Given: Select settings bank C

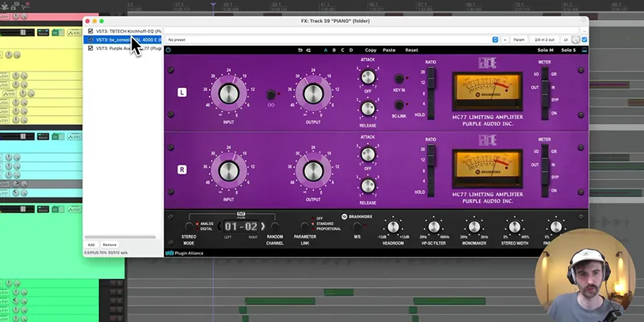Looking at the screenshot, I should click(343, 50).
